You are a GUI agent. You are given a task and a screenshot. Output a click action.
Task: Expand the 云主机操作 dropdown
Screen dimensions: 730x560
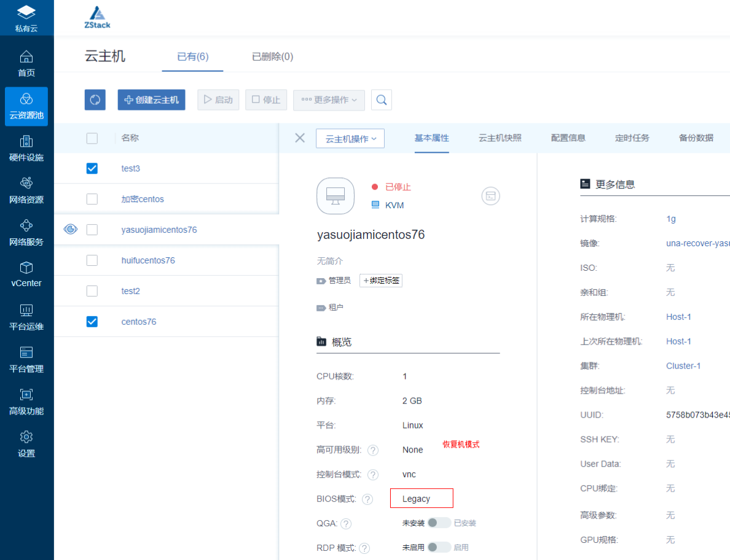(350, 139)
